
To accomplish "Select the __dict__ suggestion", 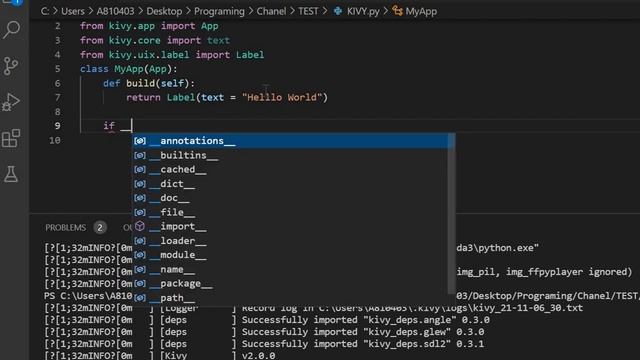I will click(290, 184).
